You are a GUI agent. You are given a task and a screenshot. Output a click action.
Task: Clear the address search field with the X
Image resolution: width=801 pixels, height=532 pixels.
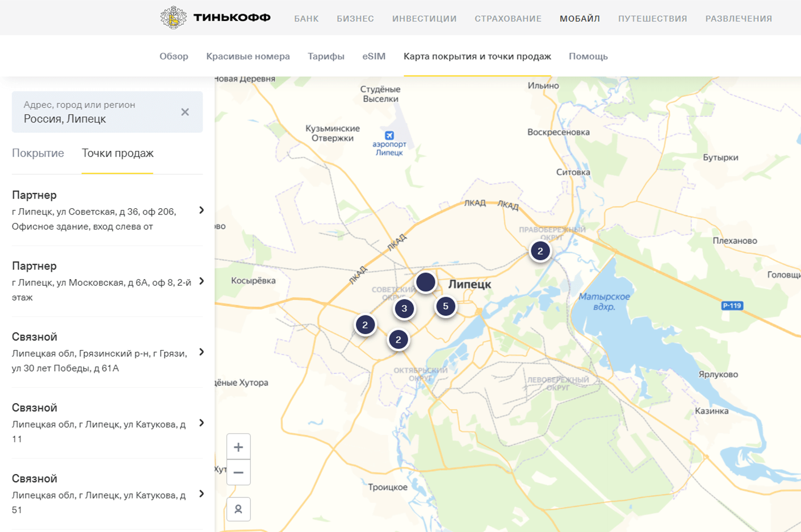pyautogui.click(x=185, y=112)
